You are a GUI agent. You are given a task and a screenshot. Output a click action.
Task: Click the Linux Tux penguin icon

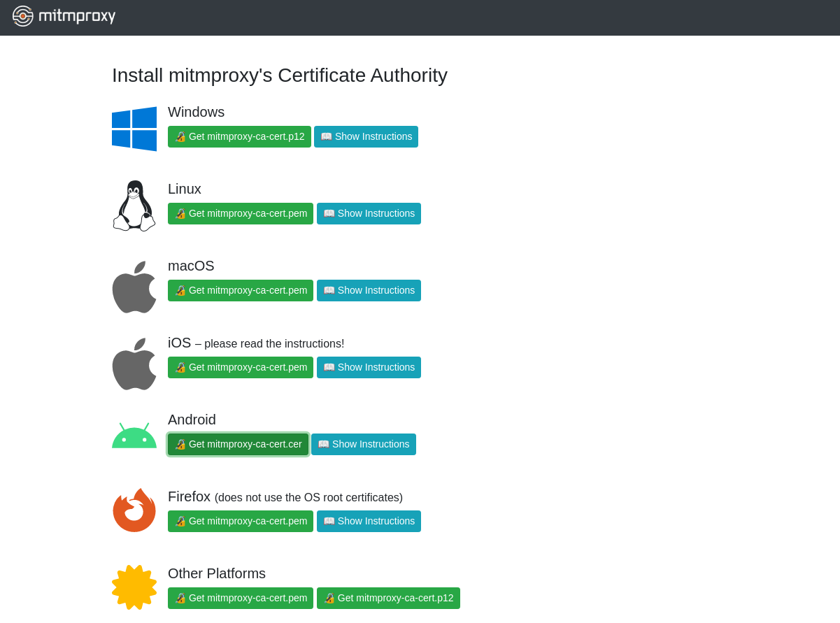(x=134, y=206)
